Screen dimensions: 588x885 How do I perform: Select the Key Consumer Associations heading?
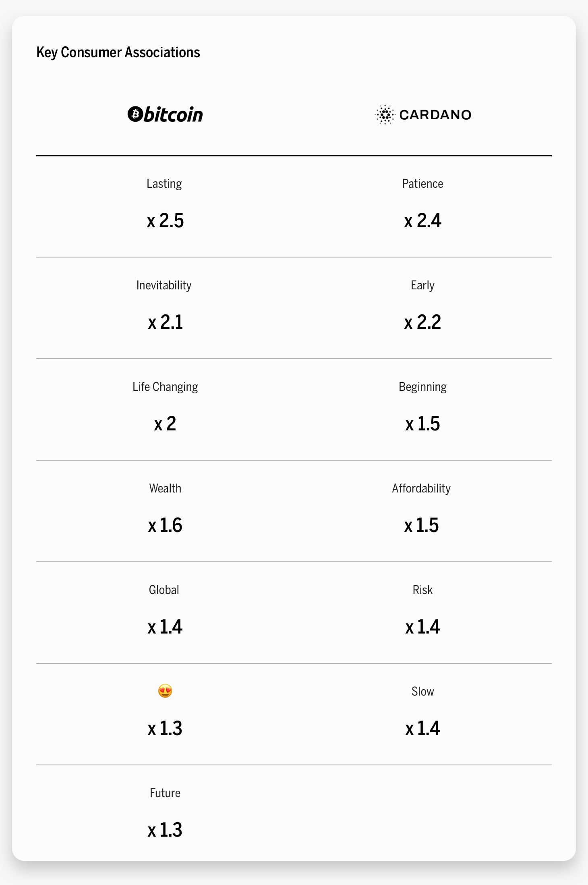[118, 52]
